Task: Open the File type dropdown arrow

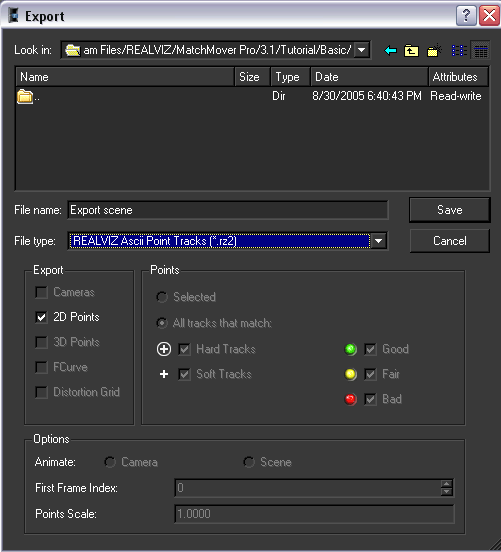Action: pos(379,241)
